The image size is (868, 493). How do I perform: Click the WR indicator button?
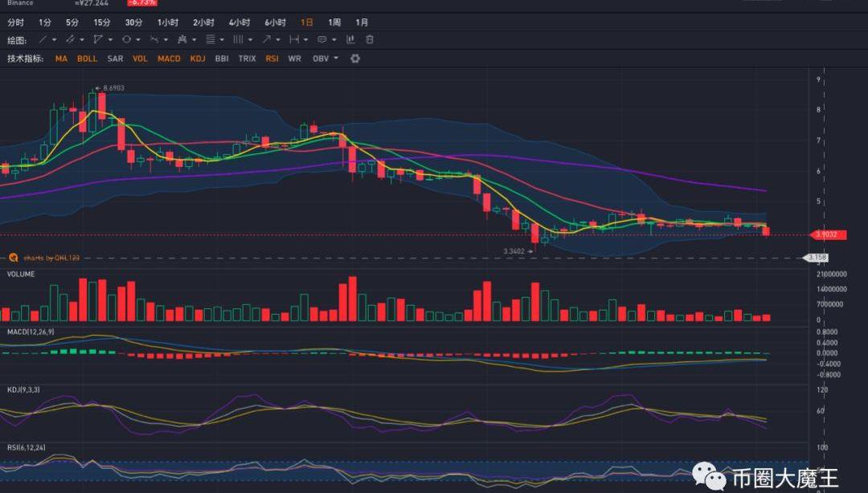[x=294, y=59]
